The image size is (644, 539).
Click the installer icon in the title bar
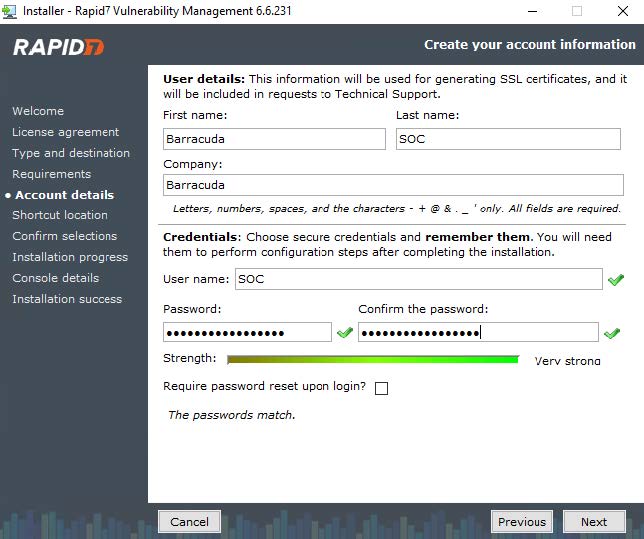(9, 11)
